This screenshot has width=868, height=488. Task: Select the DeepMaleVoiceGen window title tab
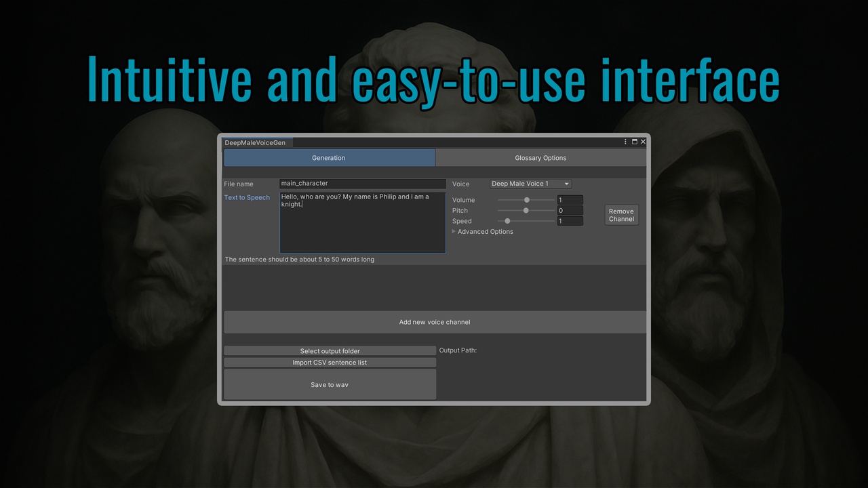(255, 143)
